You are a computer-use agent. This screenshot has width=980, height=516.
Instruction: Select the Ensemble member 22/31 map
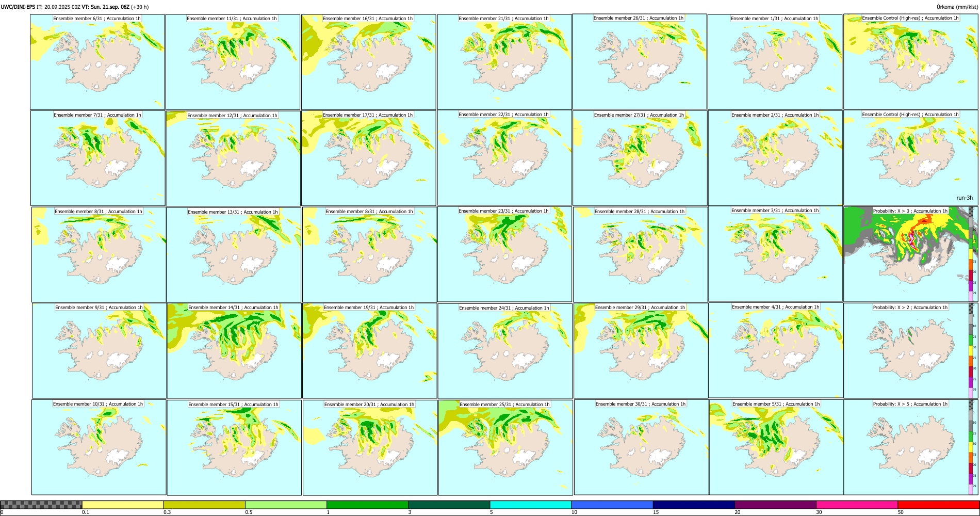(504, 157)
